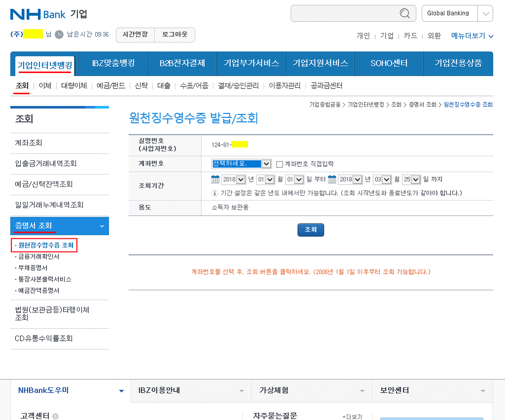The height and width of the screenshot is (420, 505).
Task: Open the 결재/승인관리 submenu item
Action: click(x=238, y=86)
